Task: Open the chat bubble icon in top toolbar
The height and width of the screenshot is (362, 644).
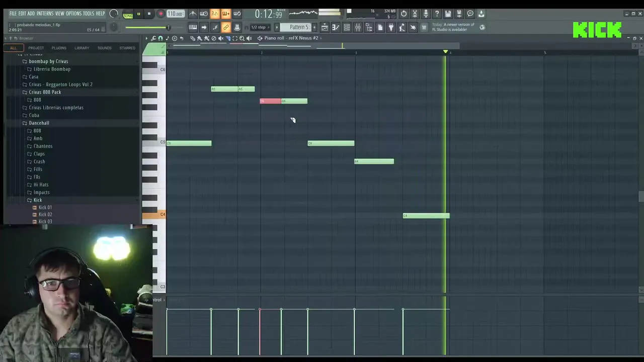Action: pos(470,14)
